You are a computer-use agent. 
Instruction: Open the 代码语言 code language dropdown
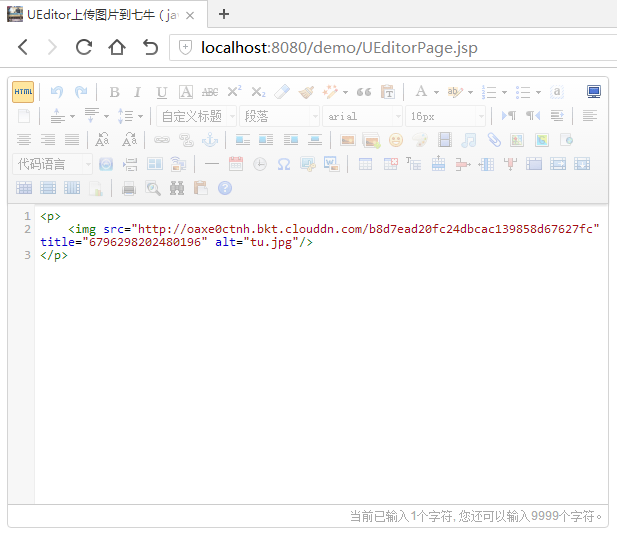[x=52, y=164]
